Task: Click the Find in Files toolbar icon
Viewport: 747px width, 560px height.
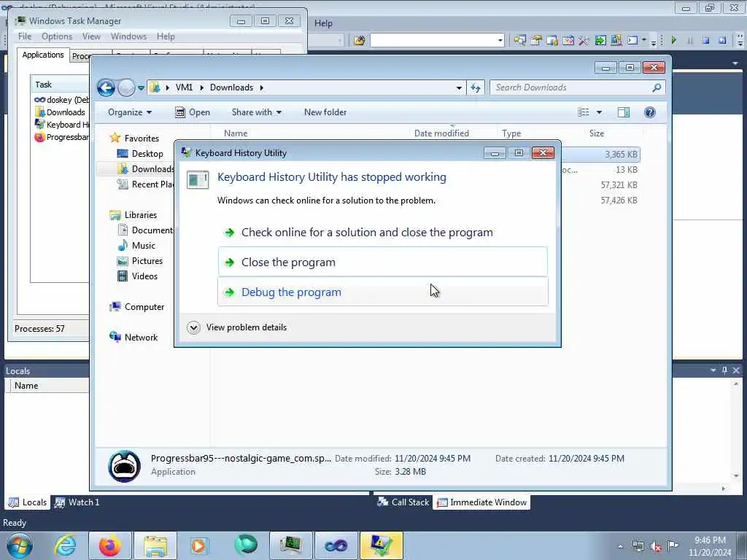Action: click(x=359, y=41)
